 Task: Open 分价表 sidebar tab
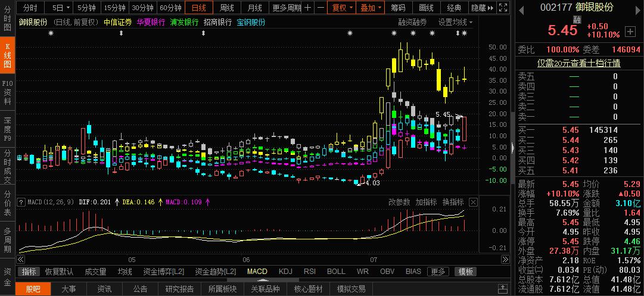point(7,203)
